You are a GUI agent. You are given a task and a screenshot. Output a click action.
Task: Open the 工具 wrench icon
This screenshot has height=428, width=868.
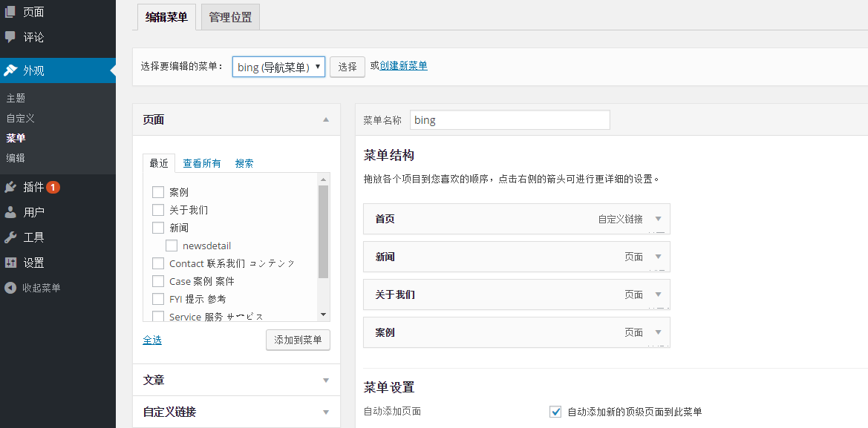[x=12, y=237]
